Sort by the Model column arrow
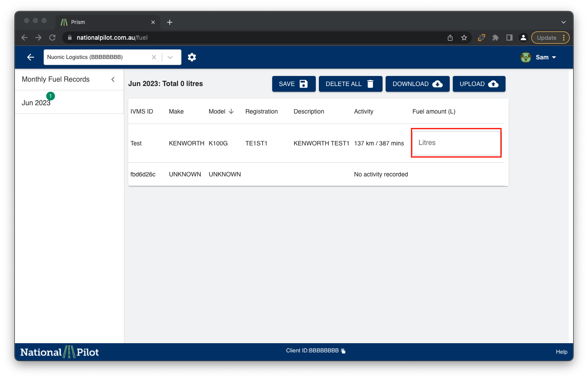 click(231, 111)
